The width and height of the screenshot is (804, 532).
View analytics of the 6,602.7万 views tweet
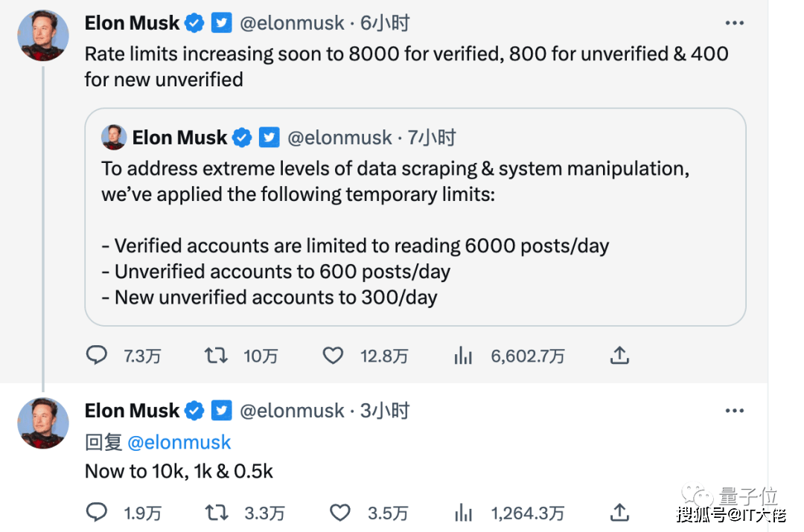click(x=463, y=356)
